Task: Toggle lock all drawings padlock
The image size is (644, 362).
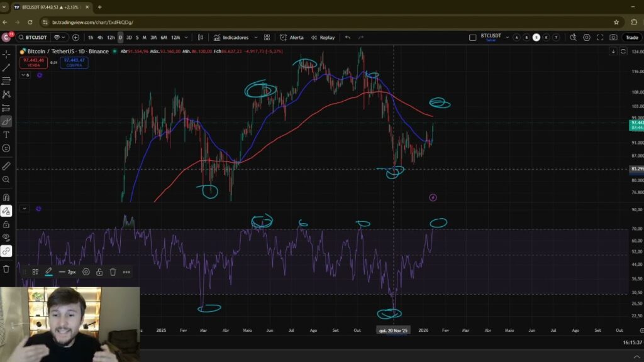Action: [6, 224]
